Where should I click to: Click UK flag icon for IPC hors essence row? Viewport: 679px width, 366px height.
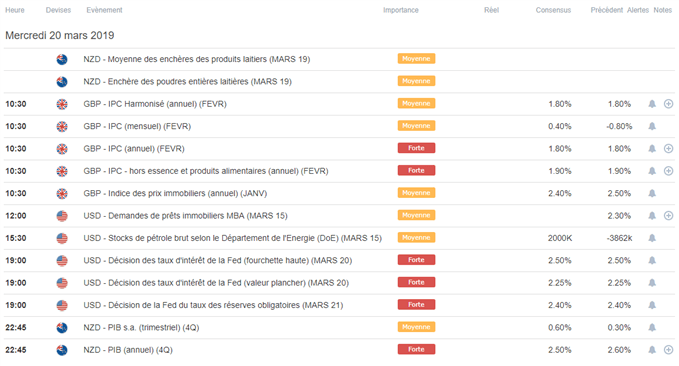point(62,171)
